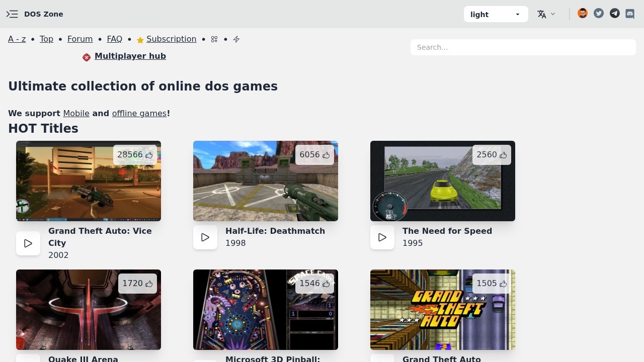Expand the language translation selector
Image resolution: width=644 pixels, height=362 pixels.
546,14
